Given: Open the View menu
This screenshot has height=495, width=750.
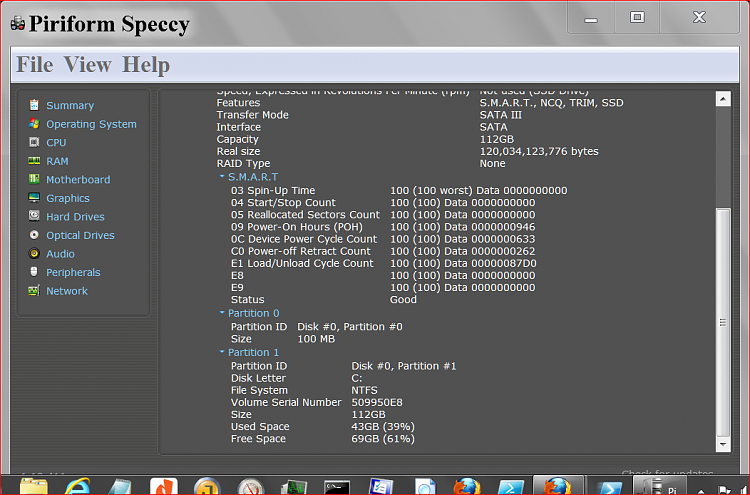Looking at the screenshot, I should 88,65.
